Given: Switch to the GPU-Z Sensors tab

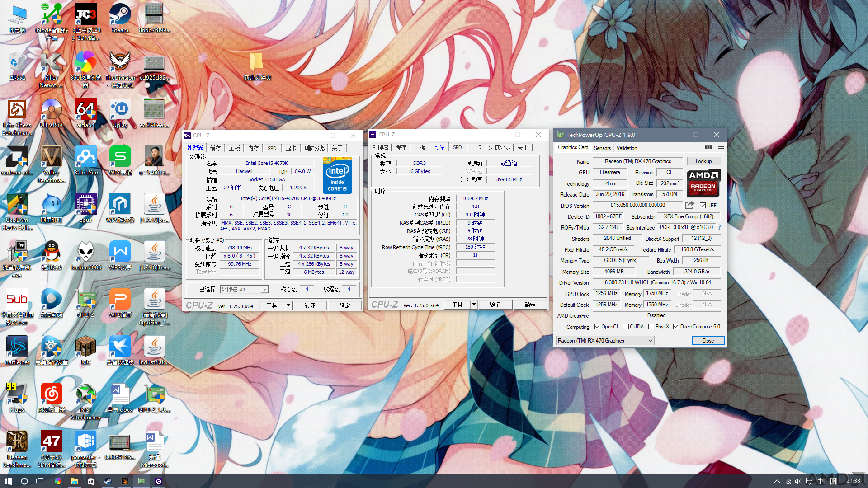Looking at the screenshot, I should 602,148.
